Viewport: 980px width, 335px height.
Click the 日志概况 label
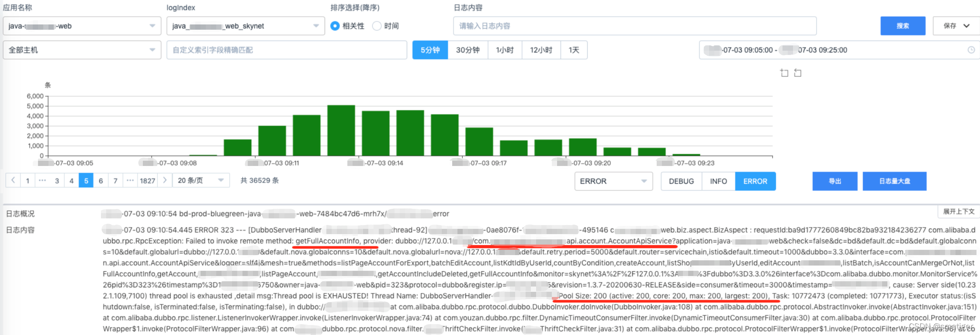pos(20,214)
